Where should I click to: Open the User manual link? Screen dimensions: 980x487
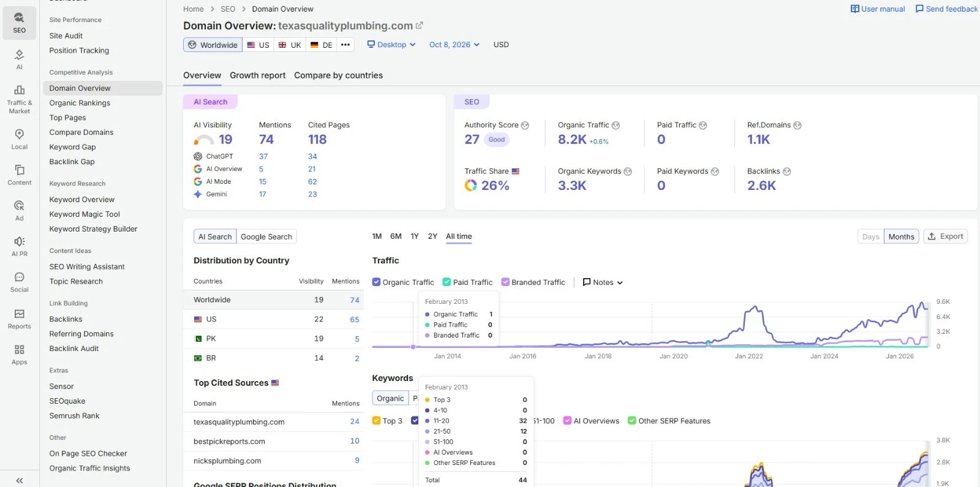[x=878, y=9]
